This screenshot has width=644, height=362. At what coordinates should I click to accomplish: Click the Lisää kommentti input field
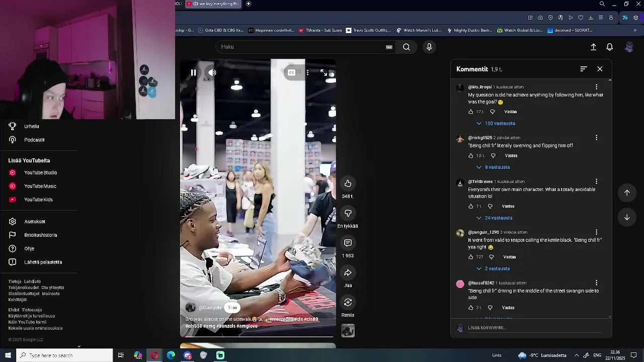coord(533,328)
